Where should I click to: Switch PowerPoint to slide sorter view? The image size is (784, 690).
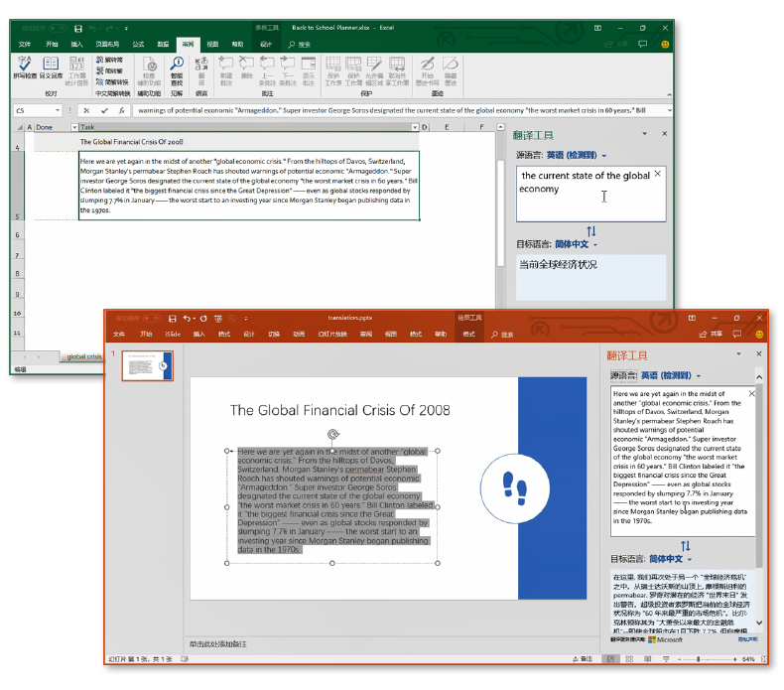point(629,659)
